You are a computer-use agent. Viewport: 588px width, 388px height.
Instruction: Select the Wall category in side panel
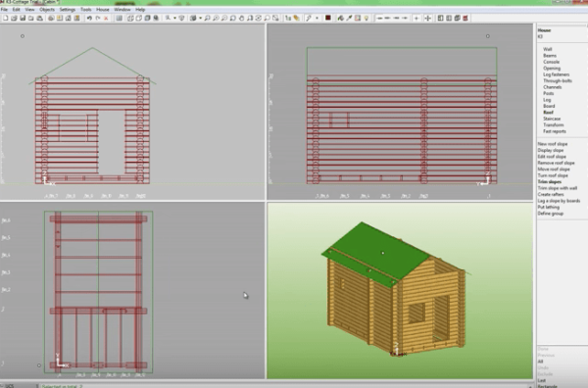(x=548, y=49)
